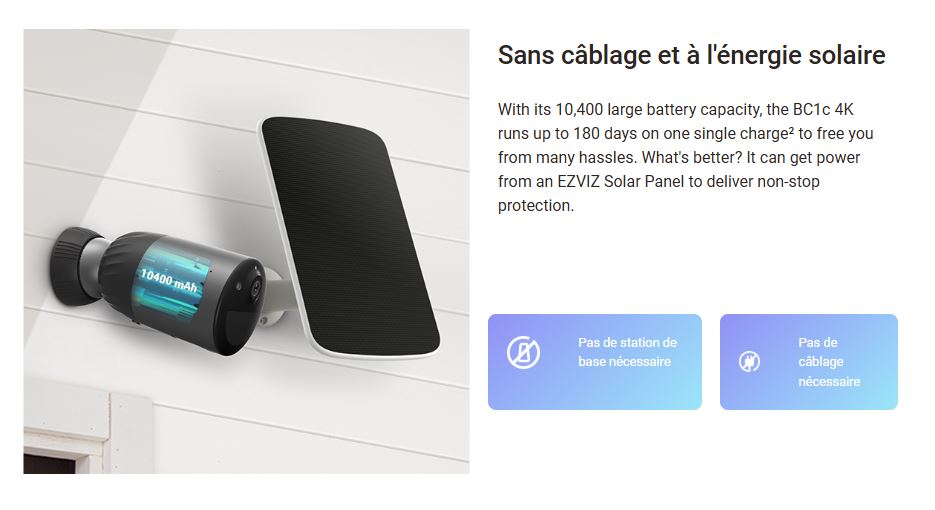Click the camera lens in the image
Viewport: 935px width, 510px height.
coord(257,286)
